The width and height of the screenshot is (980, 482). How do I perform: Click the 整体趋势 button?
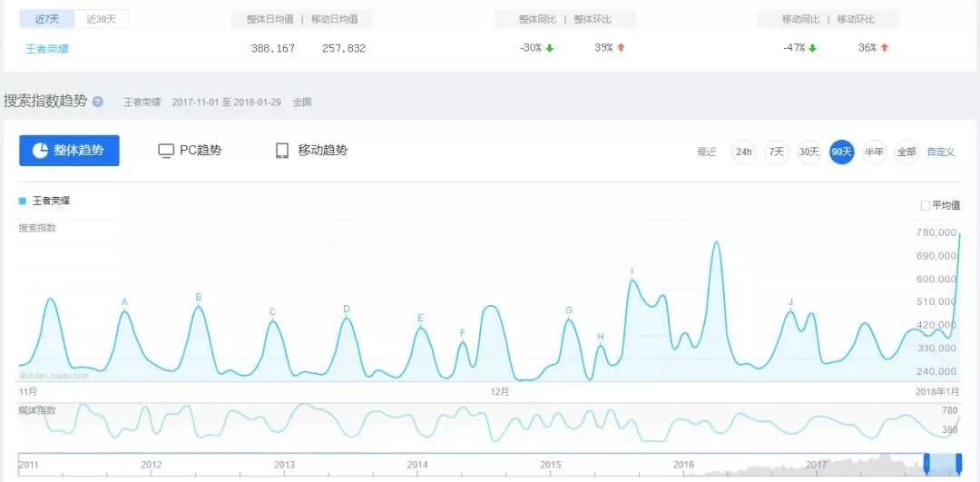click(x=69, y=151)
